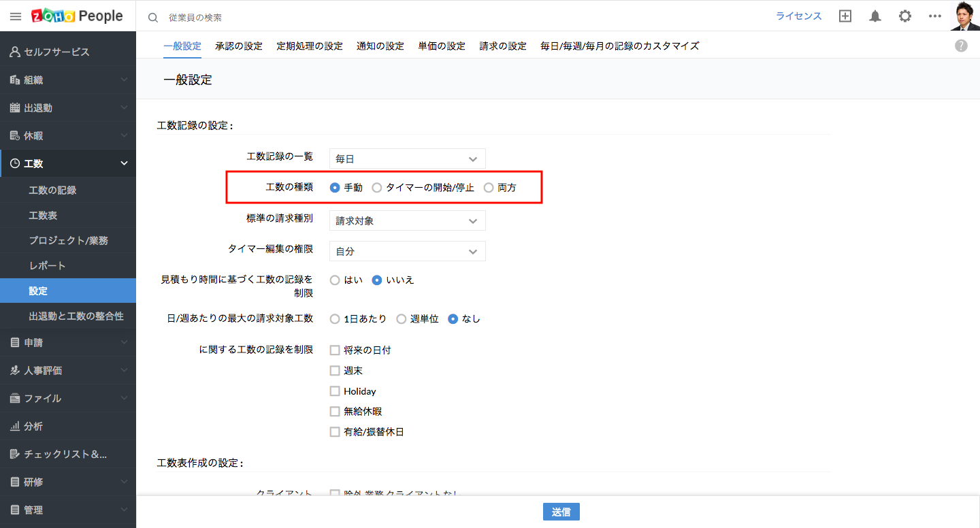Screen dimensions: 980x528
Task: Switch to the 通知の設定 tab
Action: tap(380, 46)
